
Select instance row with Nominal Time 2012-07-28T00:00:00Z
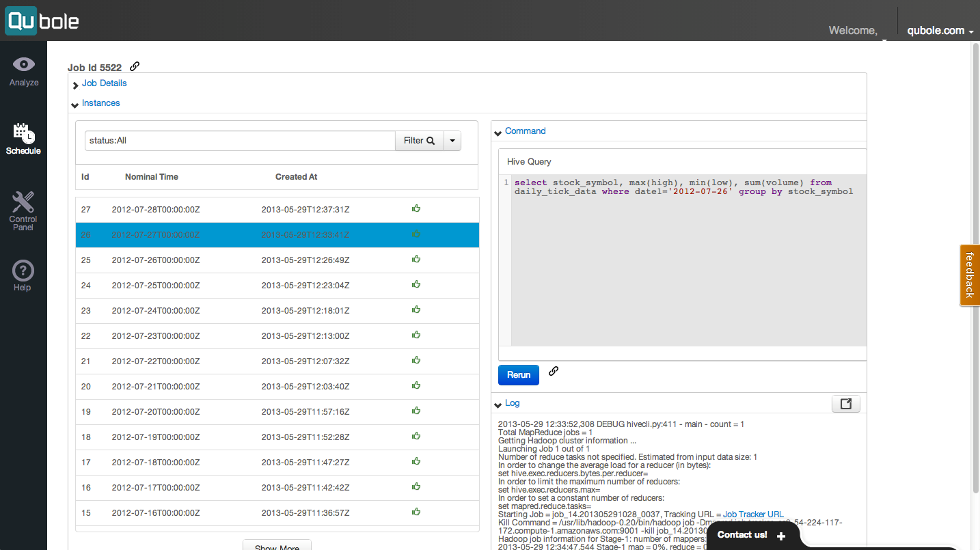[x=277, y=209]
